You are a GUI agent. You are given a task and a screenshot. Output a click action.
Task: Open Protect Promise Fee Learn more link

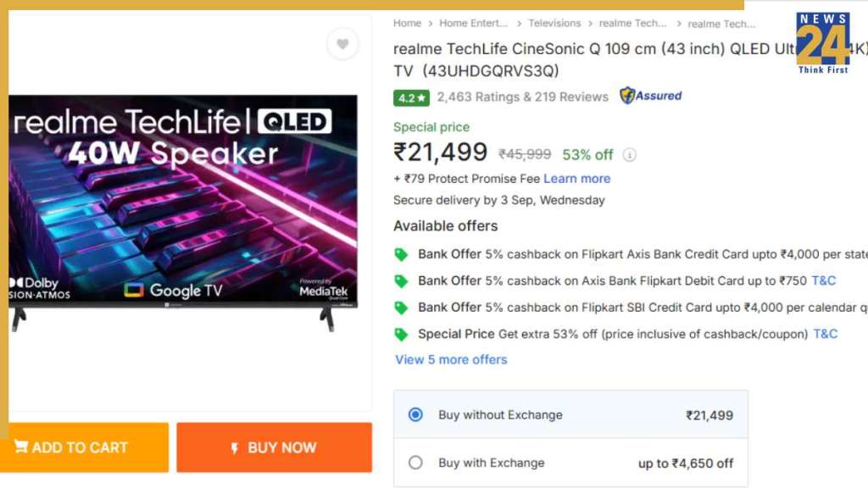576,179
